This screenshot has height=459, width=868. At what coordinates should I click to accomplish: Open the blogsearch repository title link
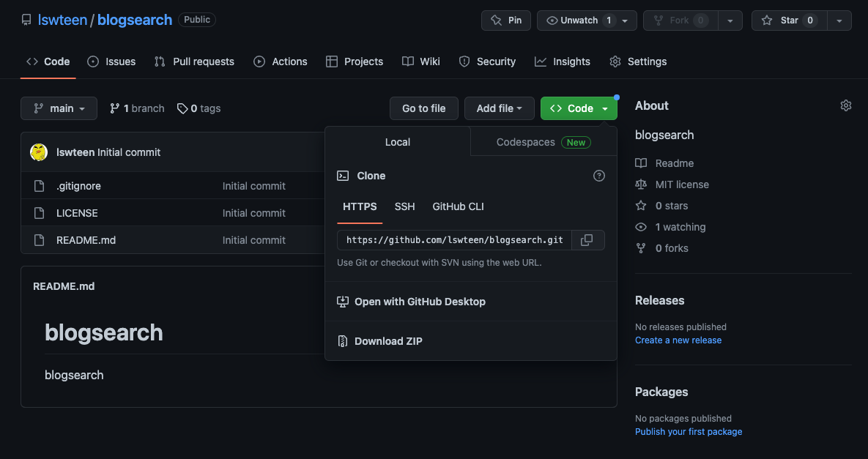pos(135,20)
